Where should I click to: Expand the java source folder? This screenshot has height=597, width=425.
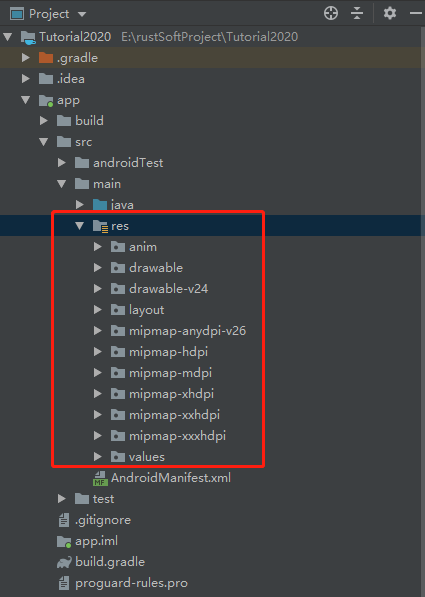coord(80,205)
